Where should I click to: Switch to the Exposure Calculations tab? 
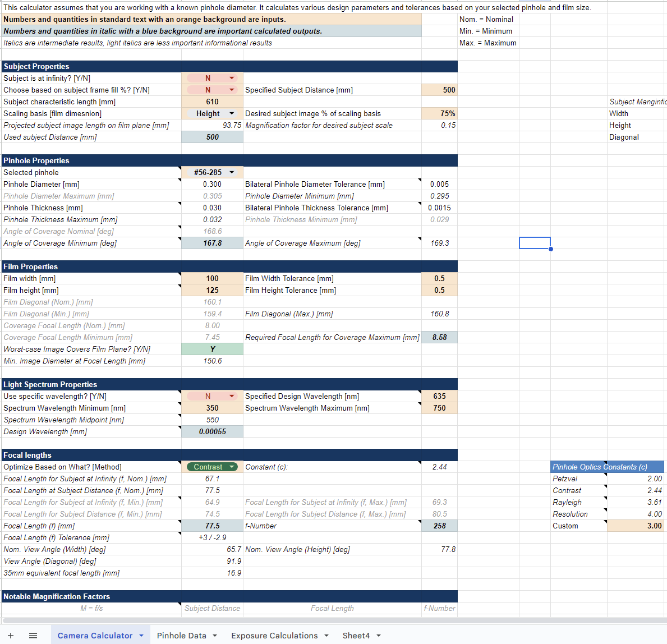tap(274, 636)
